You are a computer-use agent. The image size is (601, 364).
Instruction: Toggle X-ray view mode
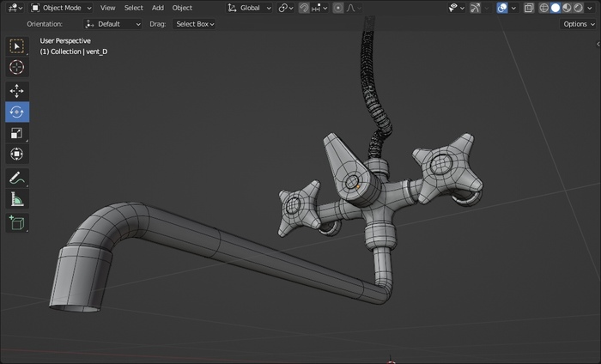(529, 8)
